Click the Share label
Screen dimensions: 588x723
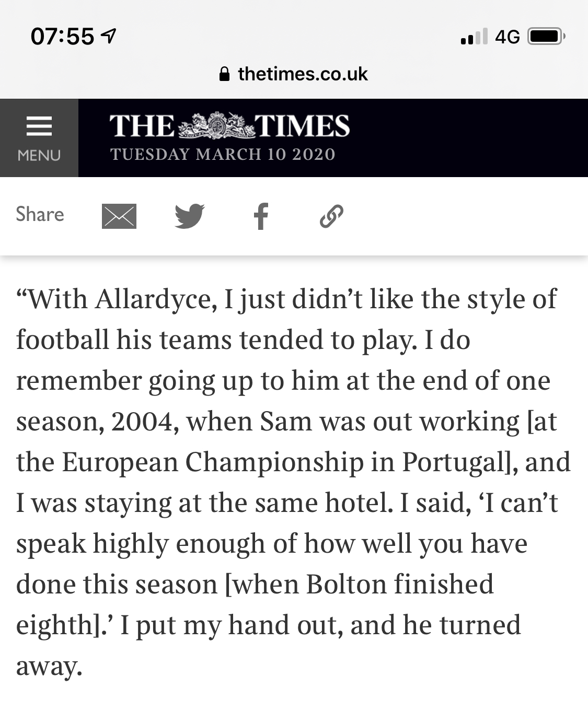click(x=40, y=214)
